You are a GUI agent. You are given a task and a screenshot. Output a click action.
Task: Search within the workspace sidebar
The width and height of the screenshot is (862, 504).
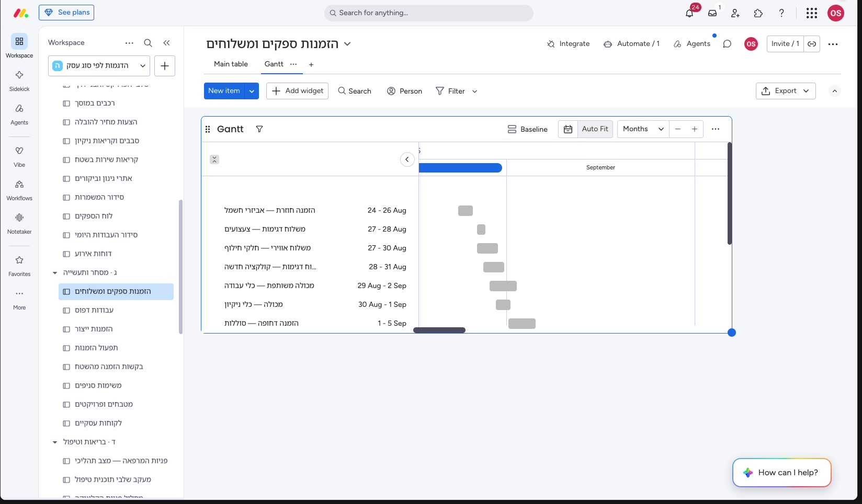click(148, 43)
